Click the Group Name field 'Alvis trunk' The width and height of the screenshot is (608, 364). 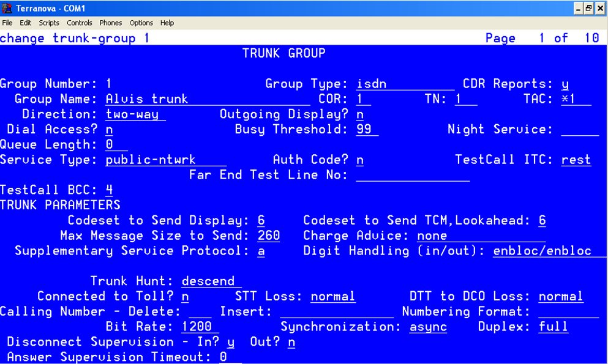(x=147, y=99)
